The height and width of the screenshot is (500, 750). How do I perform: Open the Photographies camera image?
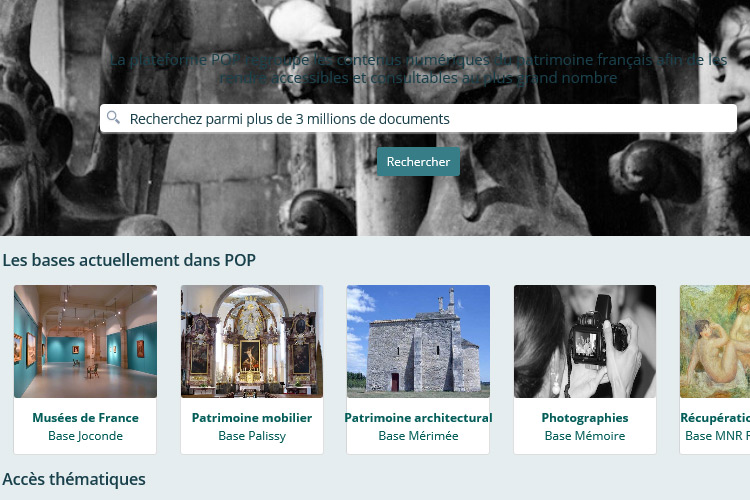585,341
